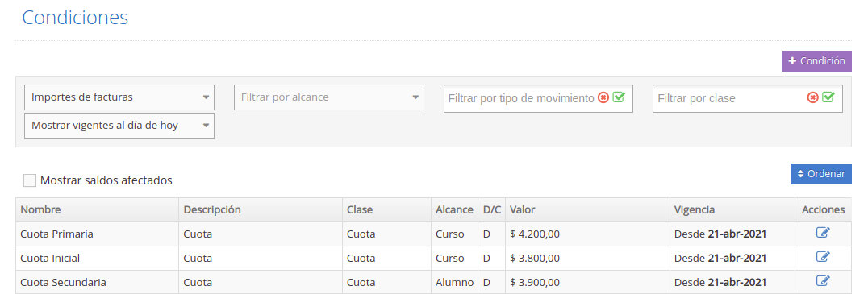Expand the Filtrar por alcance dropdown
This screenshot has width=868, height=294.
coord(329,97)
